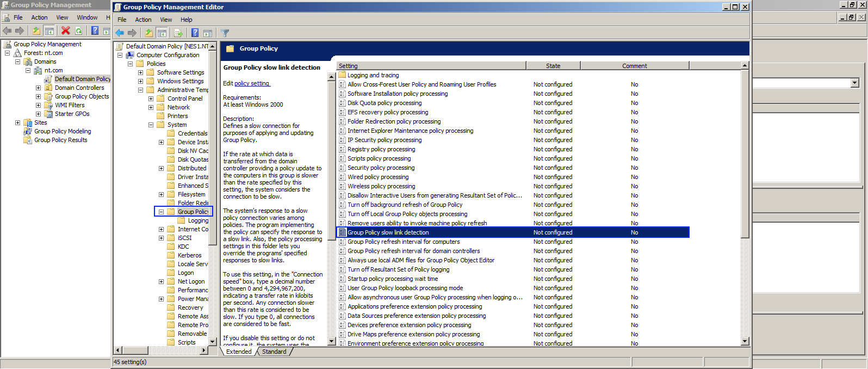Expand the Software Settings node
The image size is (868, 369).
point(140,72)
